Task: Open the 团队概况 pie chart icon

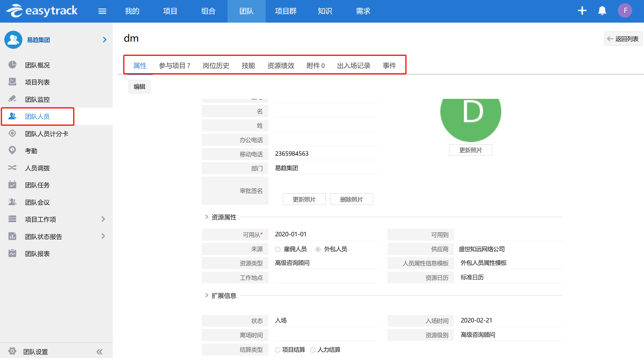Action: click(x=12, y=65)
